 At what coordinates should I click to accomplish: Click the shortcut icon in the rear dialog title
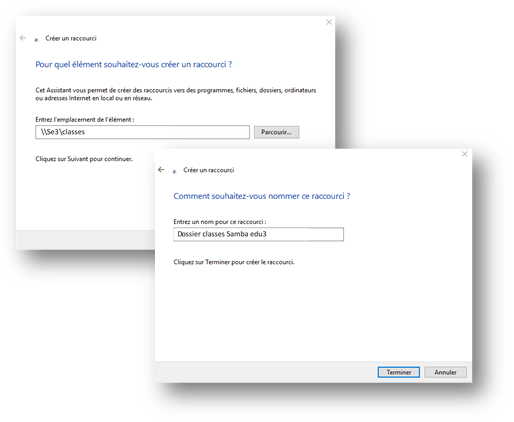[36, 40]
